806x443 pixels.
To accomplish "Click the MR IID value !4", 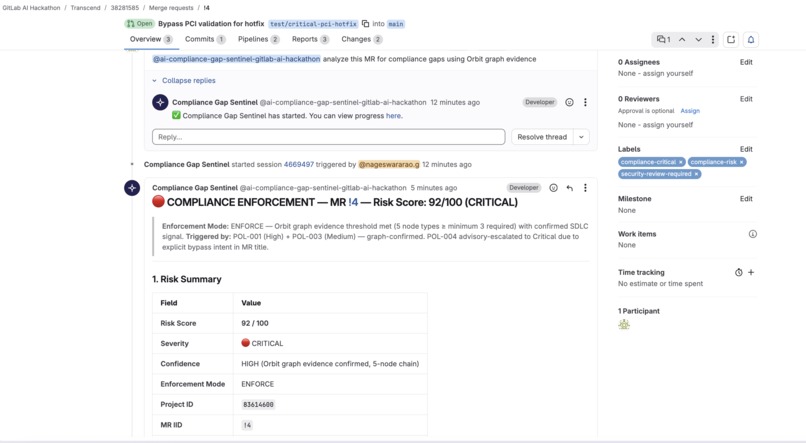I will tap(247, 425).
